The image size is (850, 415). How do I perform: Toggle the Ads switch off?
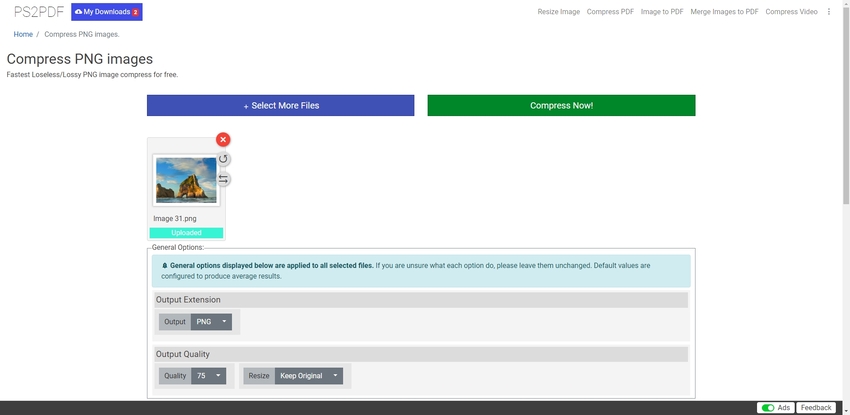click(767, 408)
